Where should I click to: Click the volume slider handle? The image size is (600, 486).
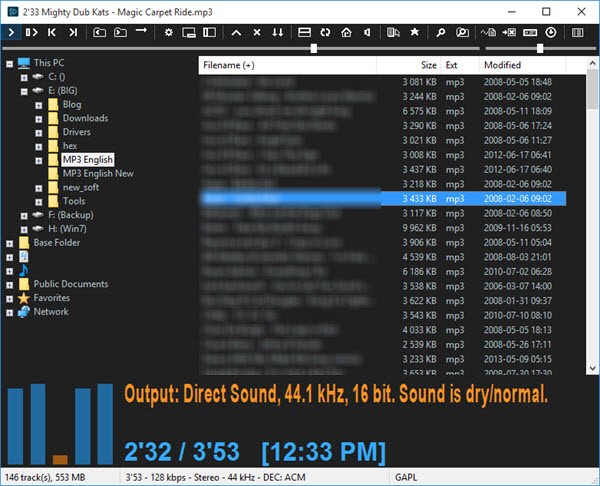[540, 48]
